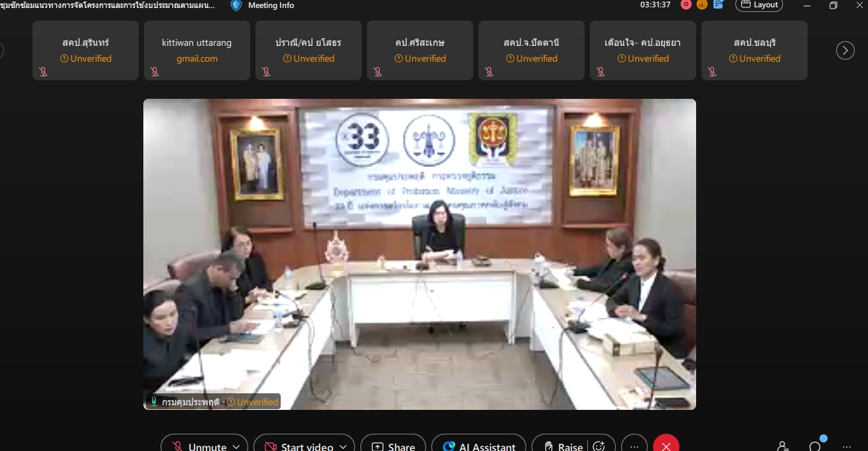The height and width of the screenshot is (451, 868).
Task: Open panel options ellipsis at bottom right
Action: (847, 446)
